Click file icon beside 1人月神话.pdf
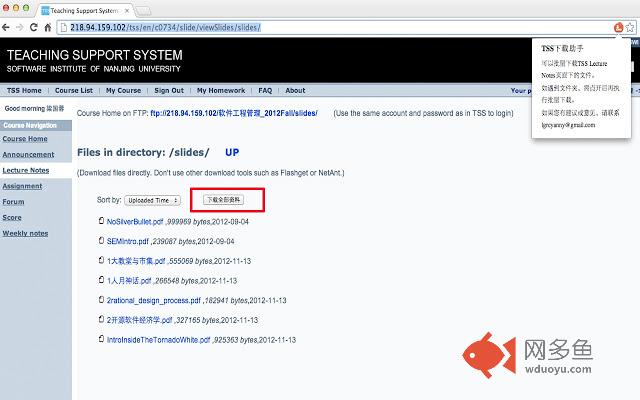 [101, 280]
